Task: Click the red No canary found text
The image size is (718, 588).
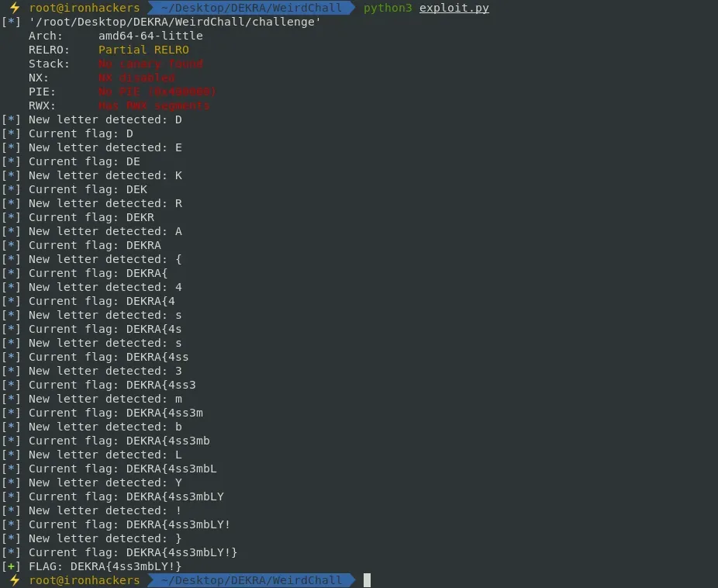Action: pos(150,64)
